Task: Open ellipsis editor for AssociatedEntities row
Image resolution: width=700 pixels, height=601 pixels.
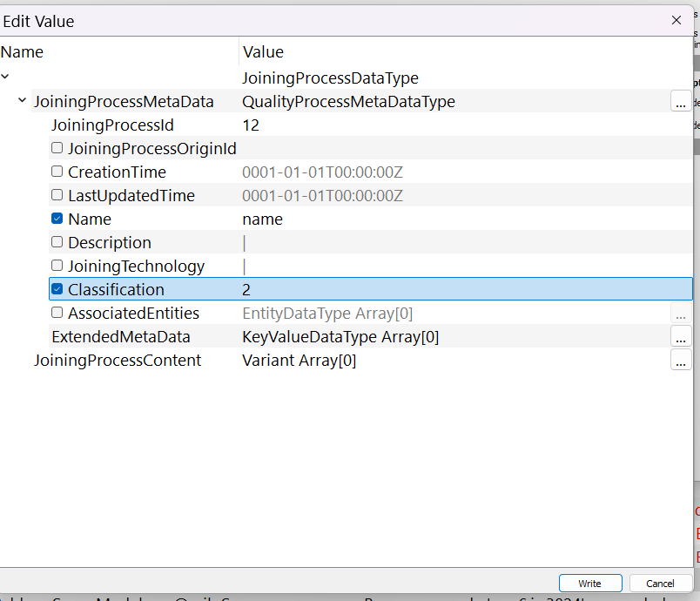Action: pos(681,314)
